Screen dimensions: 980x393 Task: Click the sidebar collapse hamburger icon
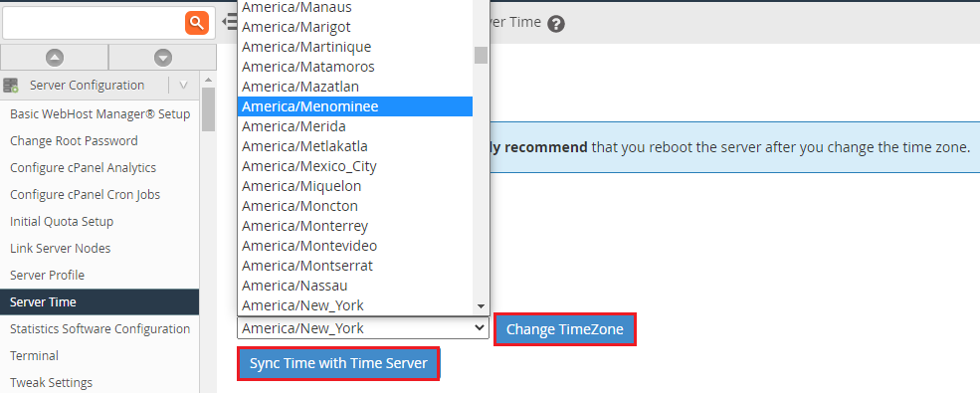click(x=229, y=23)
